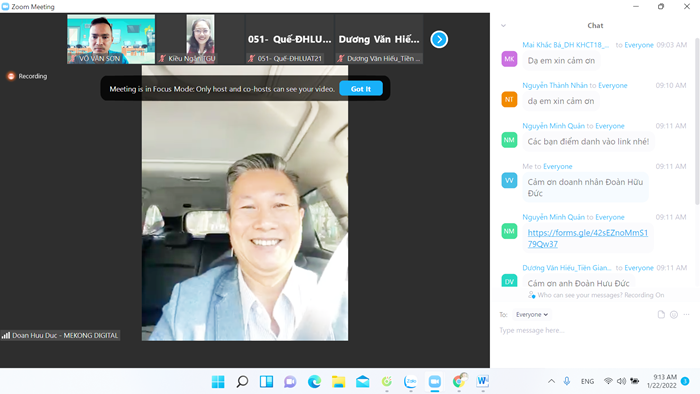
Task: Select the Dương Văn Hiếu participant tile
Action: click(379, 39)
